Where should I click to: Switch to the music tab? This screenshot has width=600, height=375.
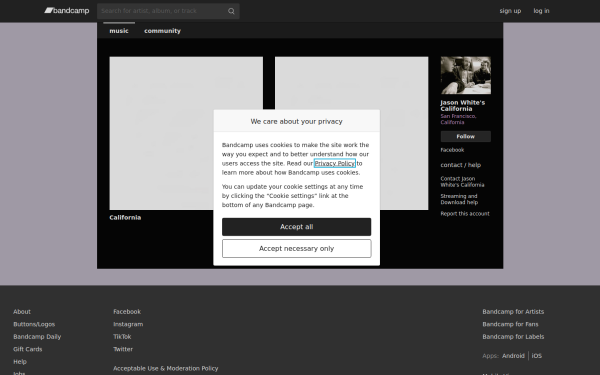(x=119, y=31)
